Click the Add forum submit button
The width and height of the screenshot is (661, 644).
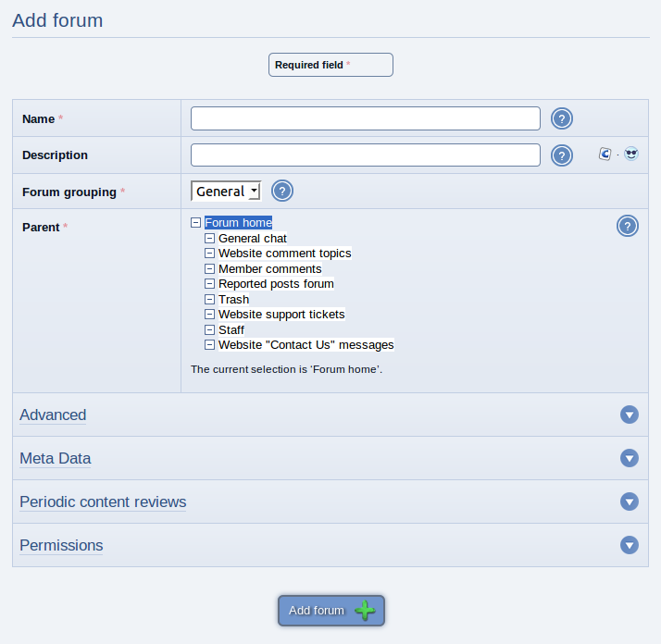pos(330,611)
